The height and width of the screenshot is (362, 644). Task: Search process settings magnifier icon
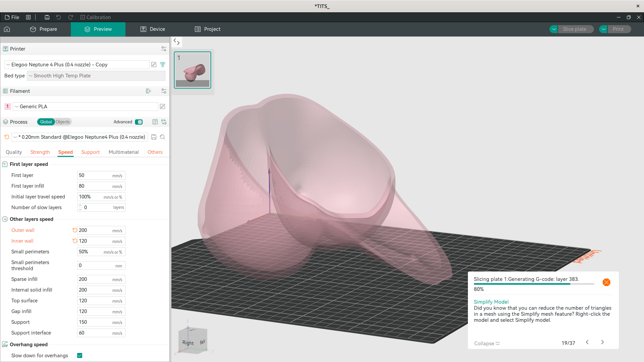point(162,137)
